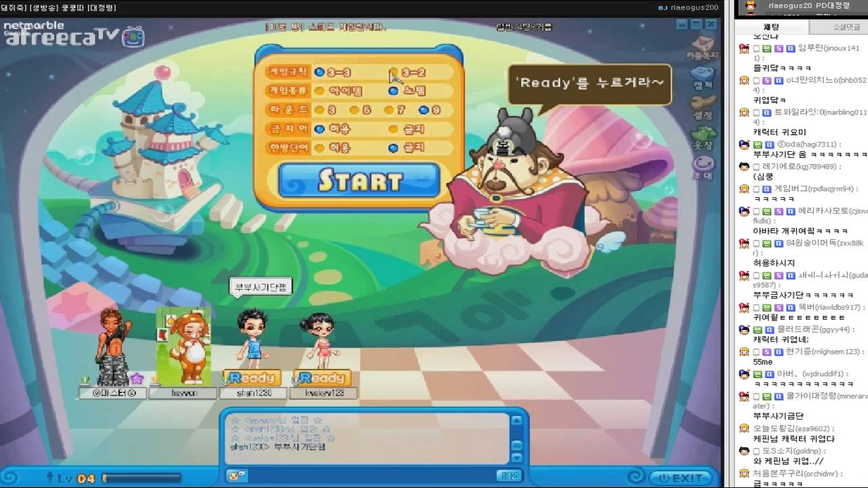This screenshot has height=488, width=868.
Task: Click the game chat message input field
Action: point(372,476)
